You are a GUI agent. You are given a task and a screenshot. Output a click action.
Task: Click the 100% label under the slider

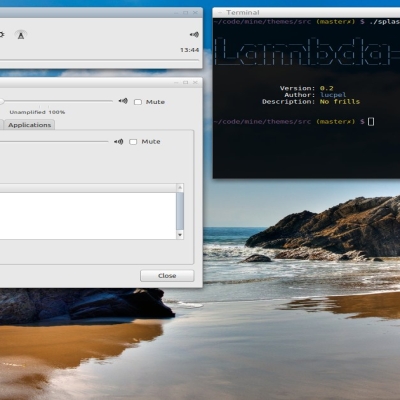57,112
